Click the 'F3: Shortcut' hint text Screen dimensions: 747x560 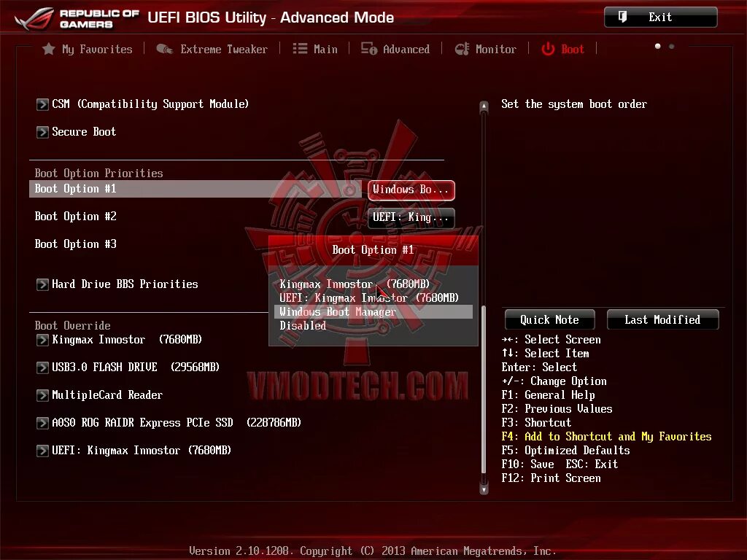[x=536, y=423]
